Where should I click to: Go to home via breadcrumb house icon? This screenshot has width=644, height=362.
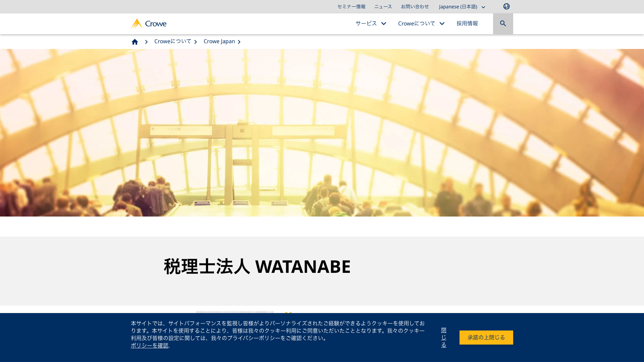pos(135,42)
